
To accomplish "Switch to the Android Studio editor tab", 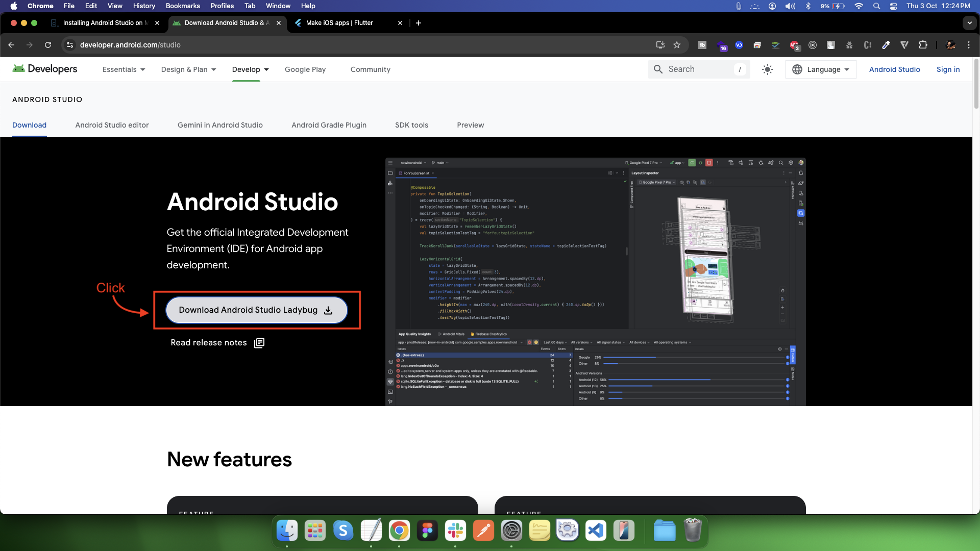I will [112, 124].
